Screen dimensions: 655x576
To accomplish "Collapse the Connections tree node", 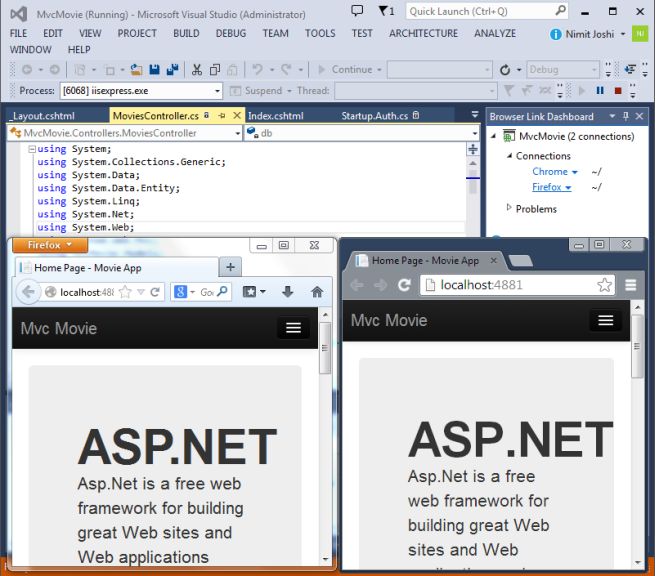I will tap(509, 156).
